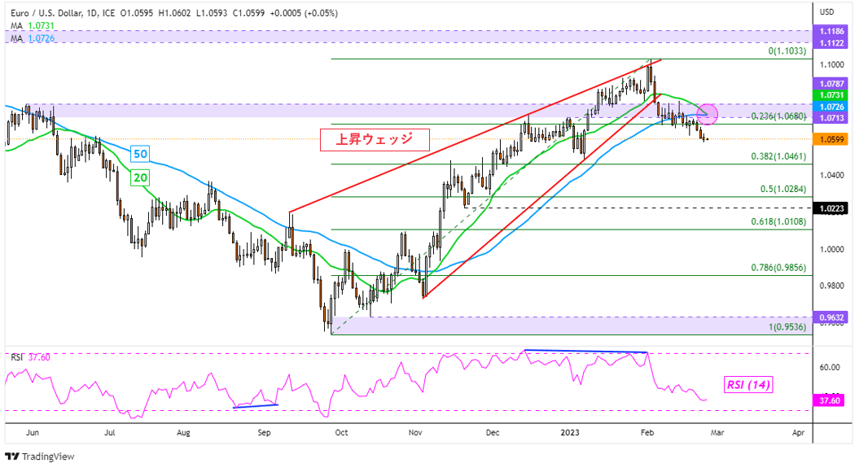The height and width of the screenshot is (472, 868).
Task: Click the RSI 60.00 axis label
Action: (x=829, y=367)
